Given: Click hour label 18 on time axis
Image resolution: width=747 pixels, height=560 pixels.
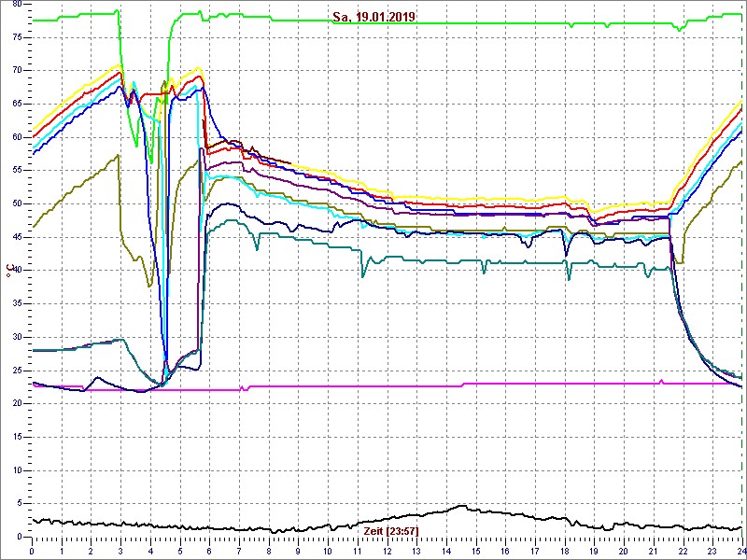Looking at the screenshot, I should pyautogui.click(x=565, y=552).
